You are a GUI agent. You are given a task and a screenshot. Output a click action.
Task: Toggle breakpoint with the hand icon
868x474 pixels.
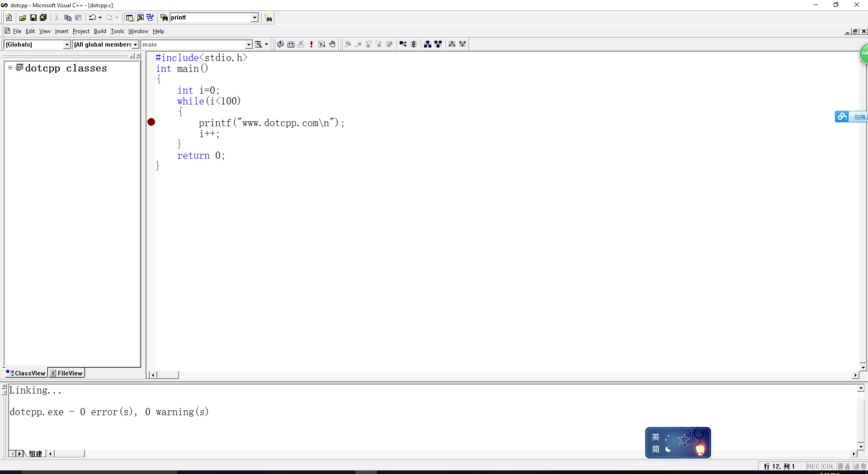tap(332, 44)
